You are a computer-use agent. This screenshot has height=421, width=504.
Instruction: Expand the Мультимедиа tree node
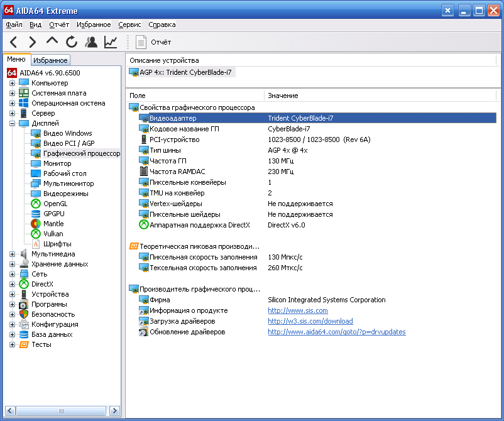click(x=12, y=254)
